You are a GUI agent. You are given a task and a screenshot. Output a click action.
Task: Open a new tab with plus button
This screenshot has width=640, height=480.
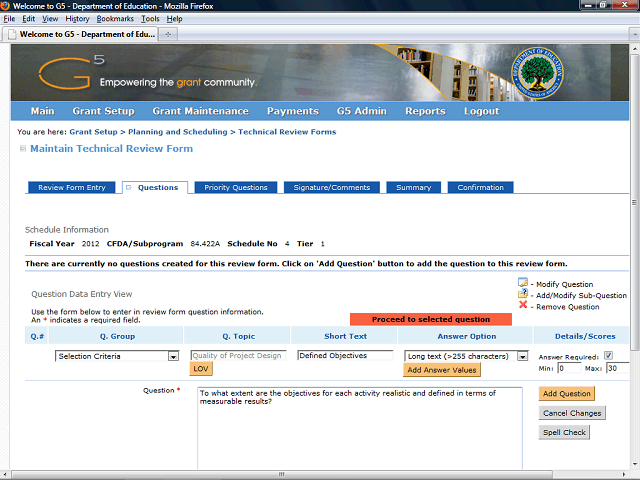tap(168, 34)
